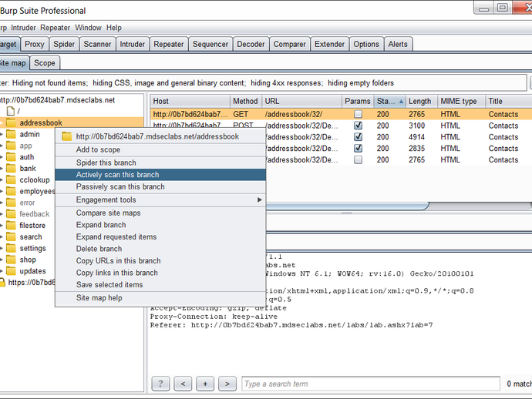The height and width of the screenshot is (399, 532).
Task: Click the admin folder icon
Action: click(11, 134)
